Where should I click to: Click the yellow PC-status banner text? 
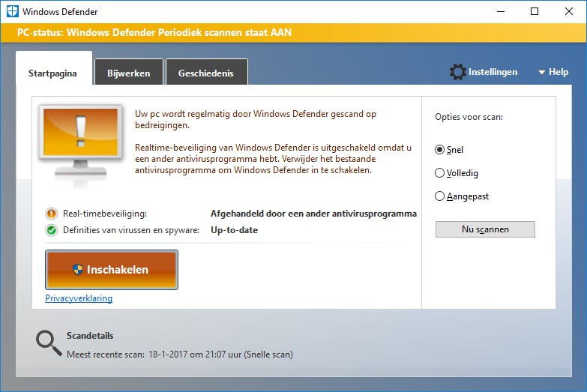[154, 32]
